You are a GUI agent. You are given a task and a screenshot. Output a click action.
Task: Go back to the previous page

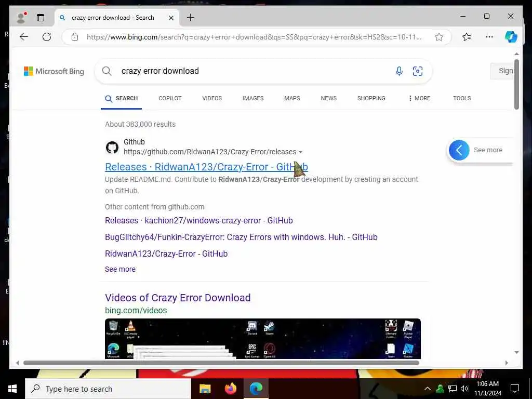[24, 37]
